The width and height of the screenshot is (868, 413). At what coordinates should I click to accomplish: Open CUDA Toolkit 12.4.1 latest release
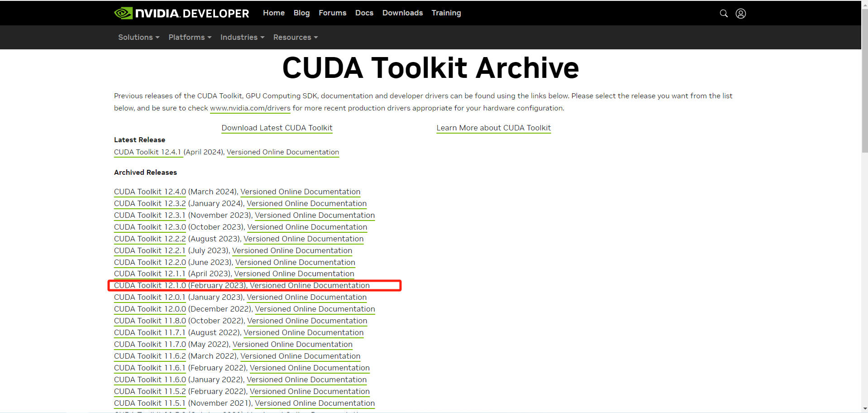pos(148,152)
